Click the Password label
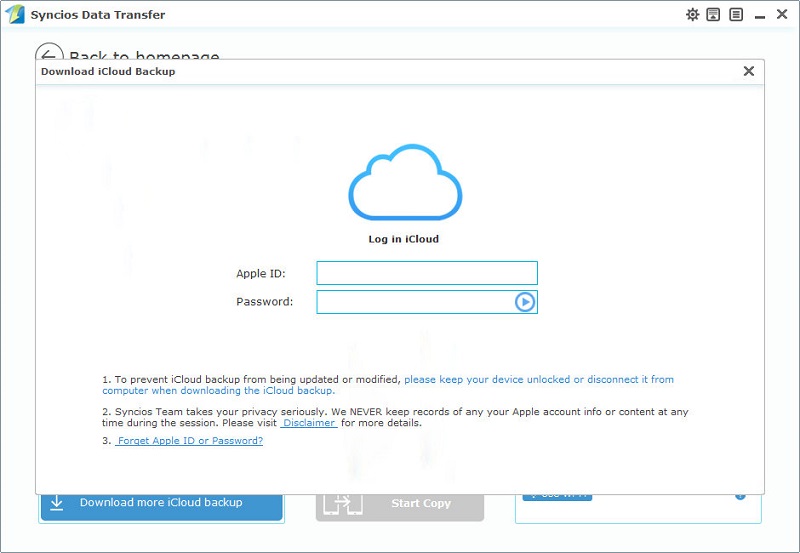This screenshot has height=553, width=800. [x=264, y=301]
